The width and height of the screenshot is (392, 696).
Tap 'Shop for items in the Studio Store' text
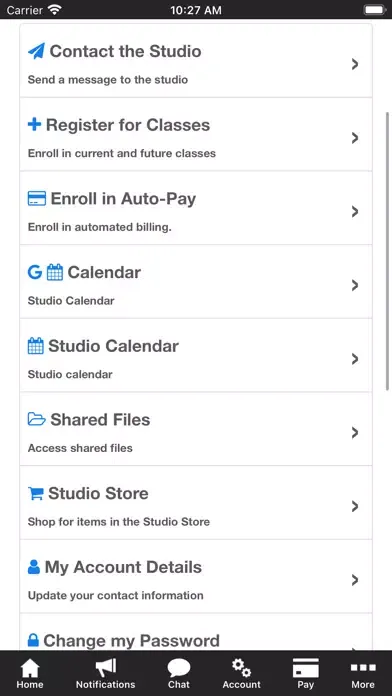tap(119, 522)
